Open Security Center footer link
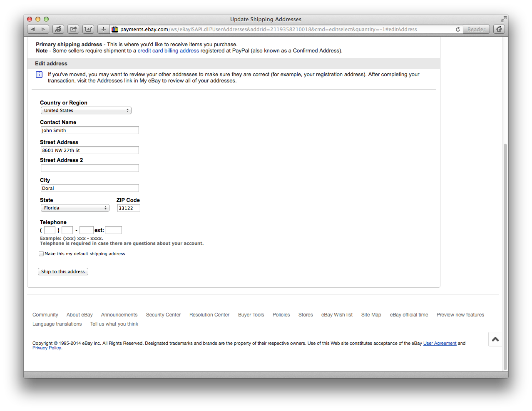This screenshot has height=411, width=532. 163,315
